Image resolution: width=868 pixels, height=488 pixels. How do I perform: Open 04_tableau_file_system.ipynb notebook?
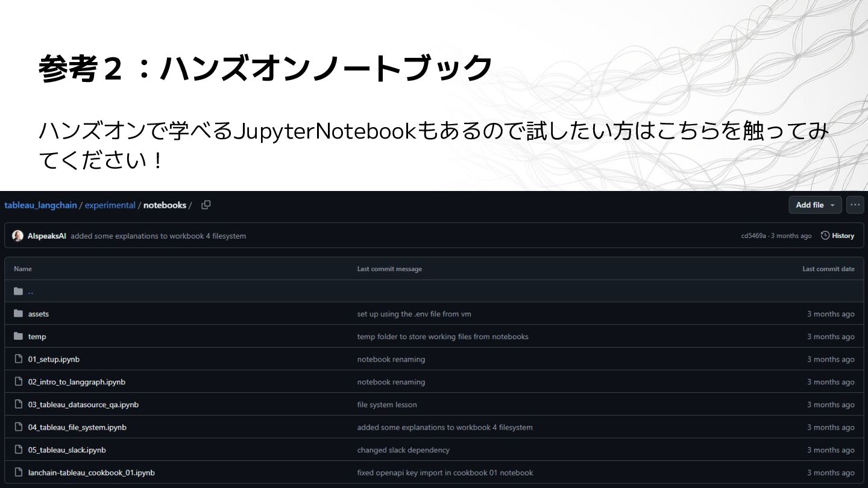click(x=77, y=427)
